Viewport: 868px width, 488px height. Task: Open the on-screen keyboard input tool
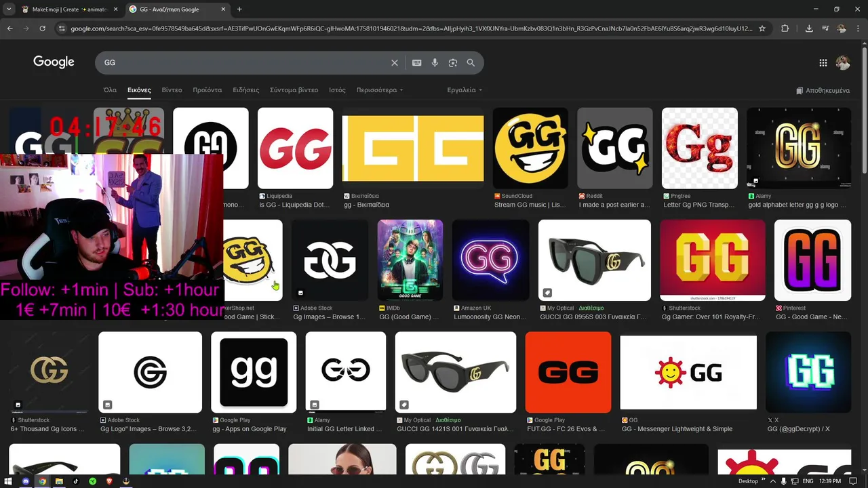(x=417, y=62)
